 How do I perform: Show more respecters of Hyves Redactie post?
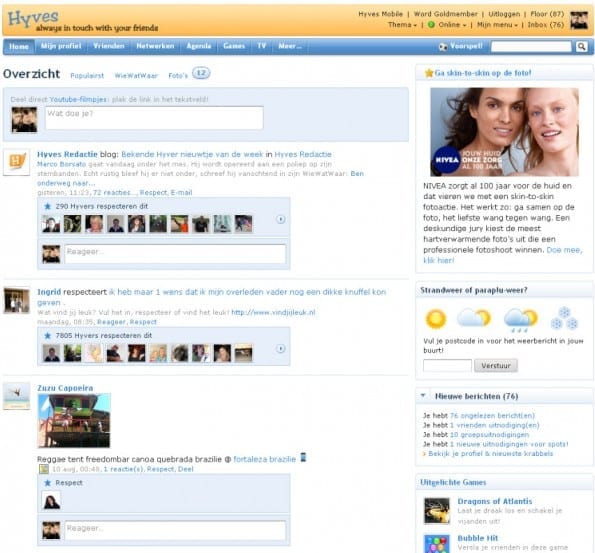pos(280,219)
